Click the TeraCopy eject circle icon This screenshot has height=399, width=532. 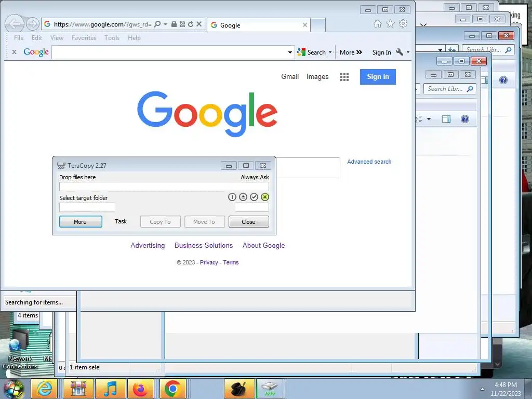tap(243, 197)
